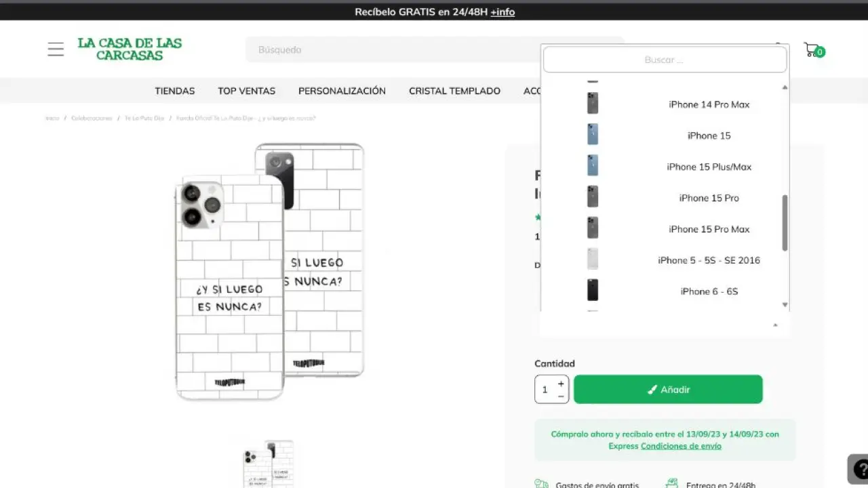
Task: Select iPhone 14 Pro Max from list
Action: [x=709, y=104]
